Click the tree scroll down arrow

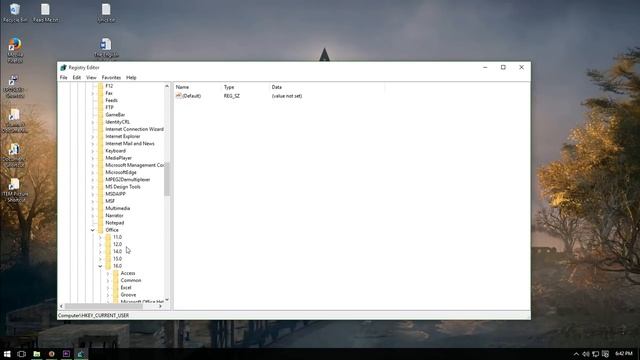tap(167, 300)
